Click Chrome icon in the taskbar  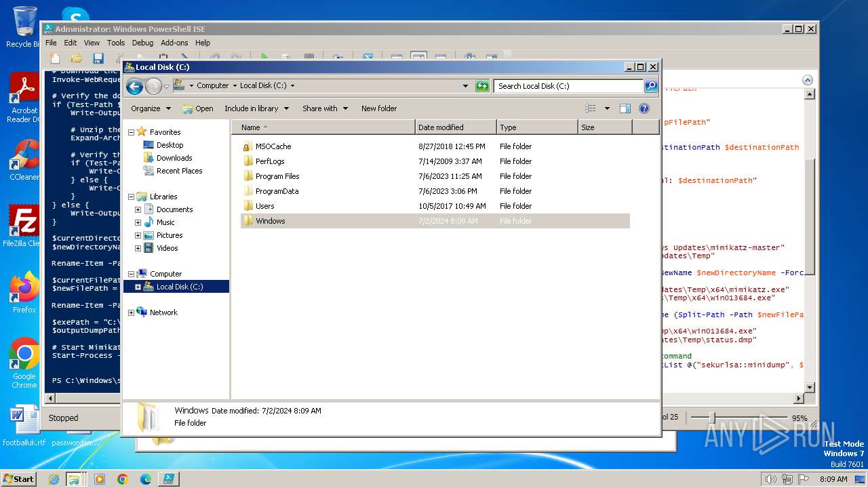[x=123, y=479]
